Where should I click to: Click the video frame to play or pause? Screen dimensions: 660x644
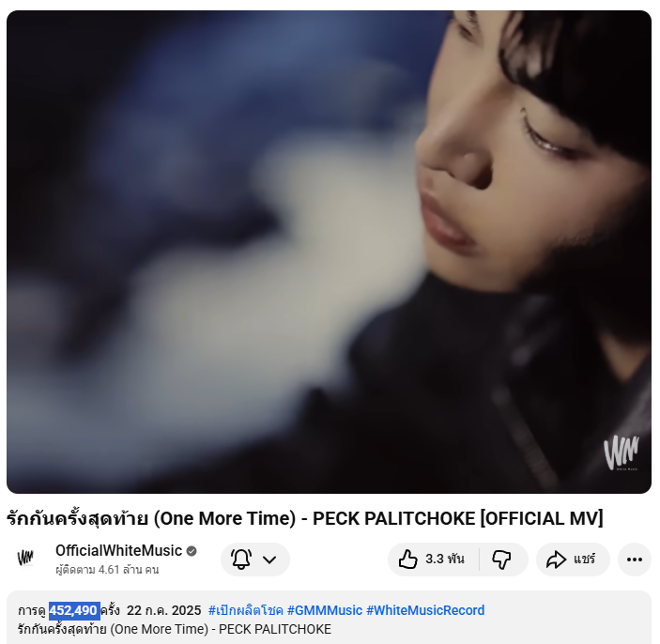[330, 252]
